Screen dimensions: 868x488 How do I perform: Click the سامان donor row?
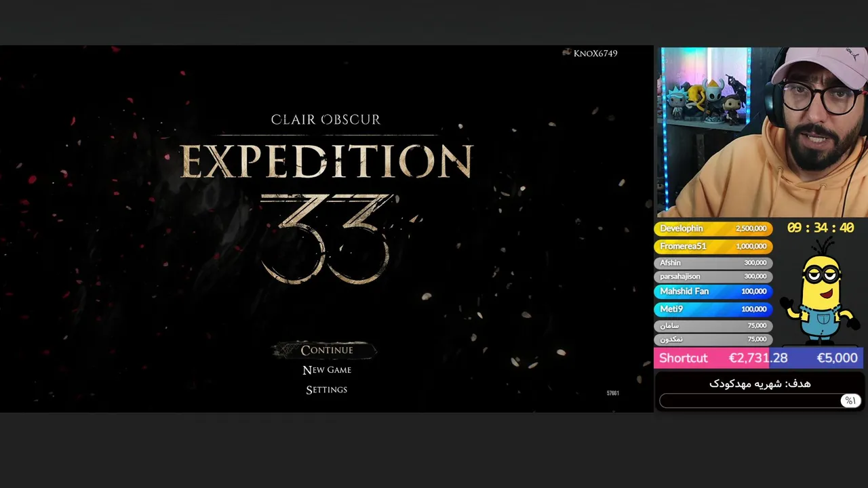pos(713,325)
